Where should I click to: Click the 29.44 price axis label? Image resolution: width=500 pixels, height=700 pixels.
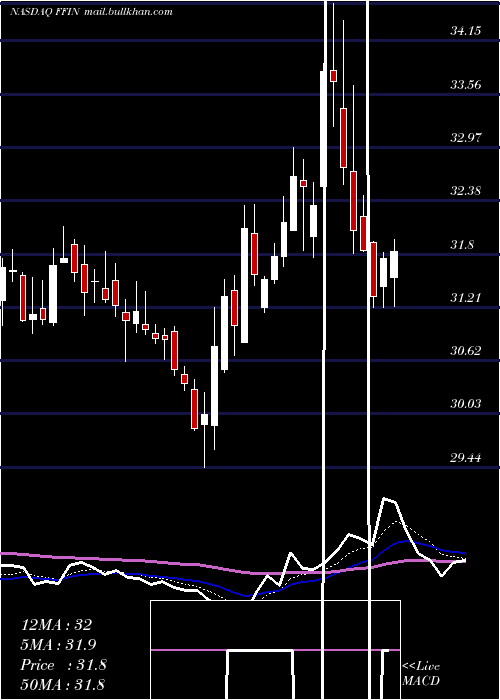[466, 458]
